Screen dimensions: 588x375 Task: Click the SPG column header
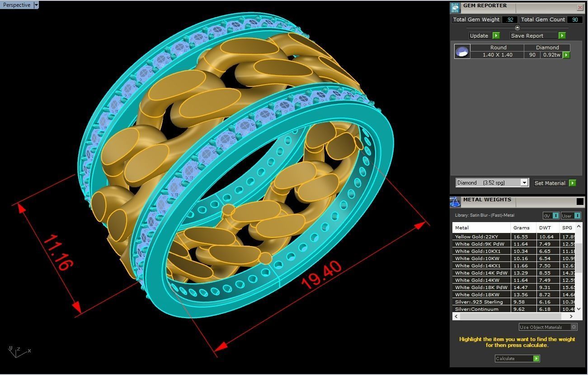(x=567, y=228)
